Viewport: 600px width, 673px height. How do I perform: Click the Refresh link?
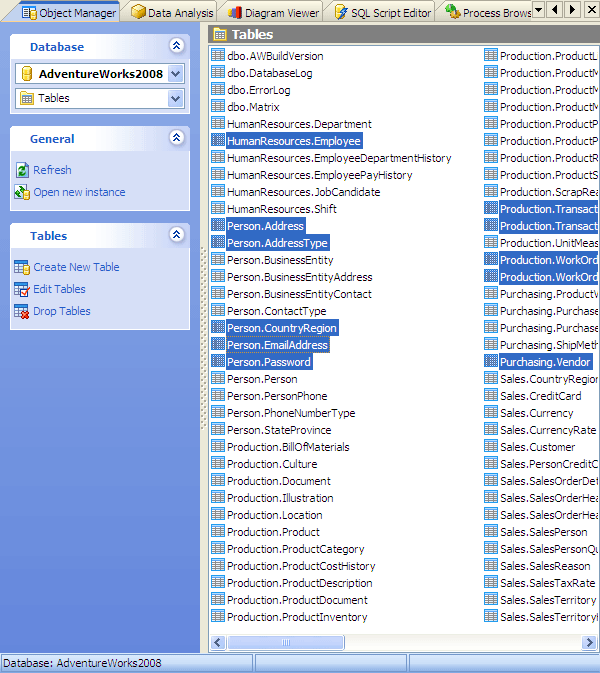click(x=52, y=170)
